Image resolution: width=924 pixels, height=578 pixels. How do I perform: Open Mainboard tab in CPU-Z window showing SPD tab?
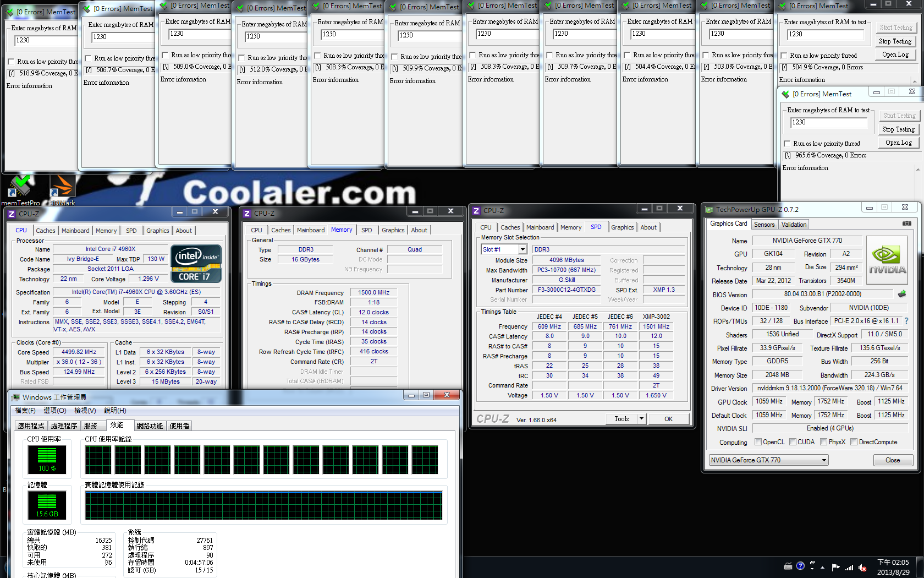[540, 227]
